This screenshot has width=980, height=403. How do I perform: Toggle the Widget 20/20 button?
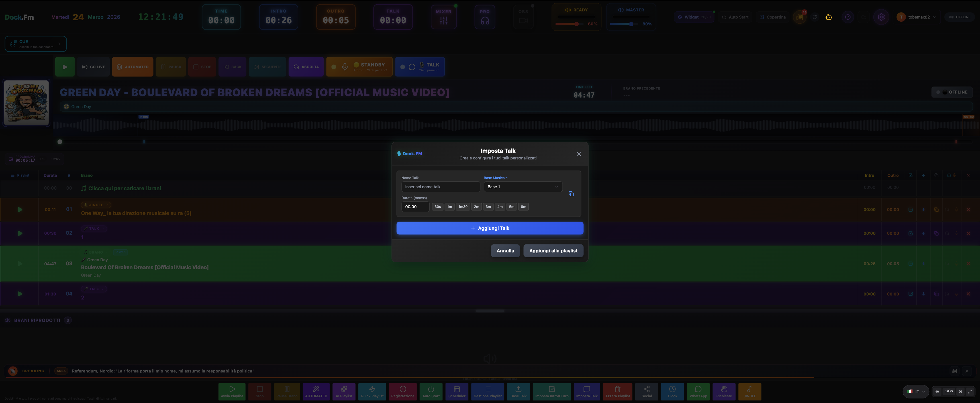(x=695, y=17)
